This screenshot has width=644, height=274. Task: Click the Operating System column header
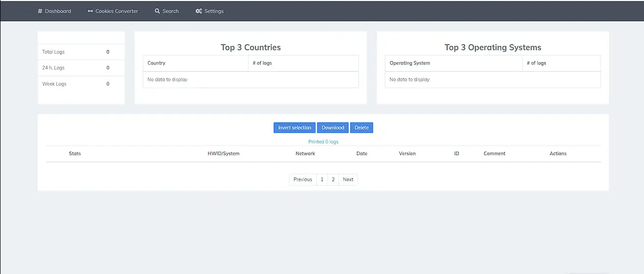(409, 63)
